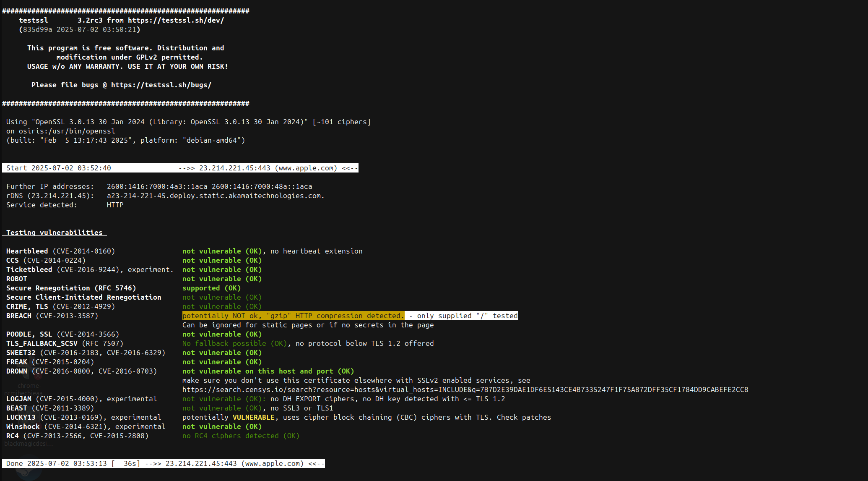This screenshot has height=481, width=868.
Task: Click the IPv6 address 2600:1416:7000:4a3::1aca
Action: tap(157, 186)
